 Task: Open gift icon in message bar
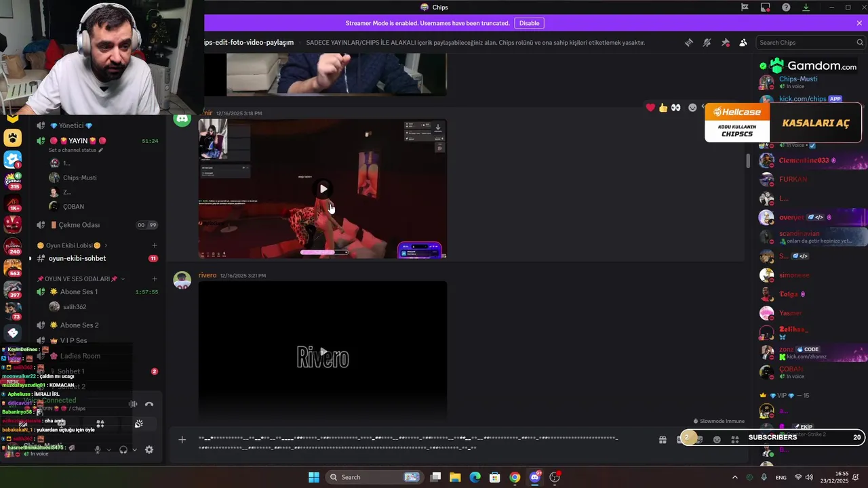[x=663, y=440]
